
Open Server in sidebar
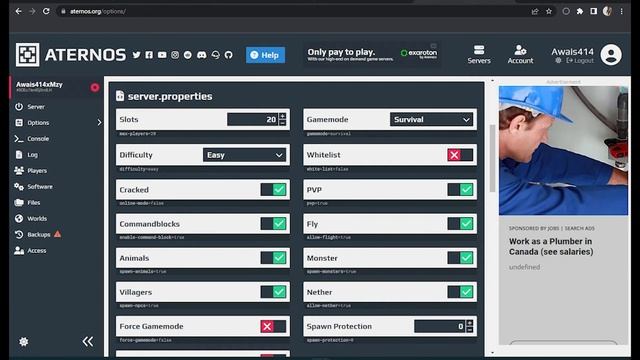click(30, 107)
